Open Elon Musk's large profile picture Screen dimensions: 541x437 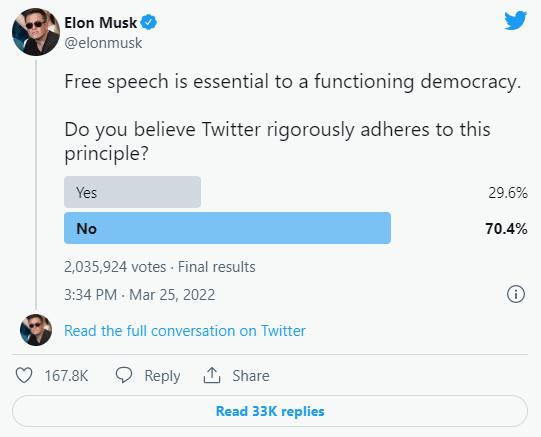[36, 32]
